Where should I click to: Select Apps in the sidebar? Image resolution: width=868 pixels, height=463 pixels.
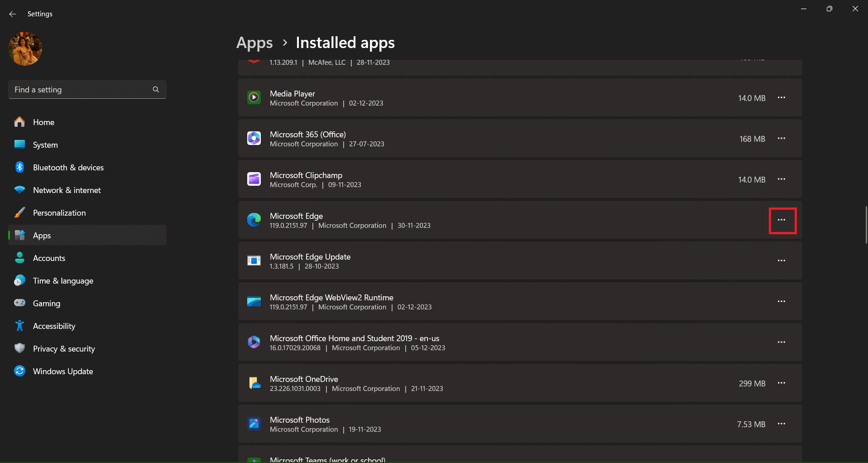(87, 236)
